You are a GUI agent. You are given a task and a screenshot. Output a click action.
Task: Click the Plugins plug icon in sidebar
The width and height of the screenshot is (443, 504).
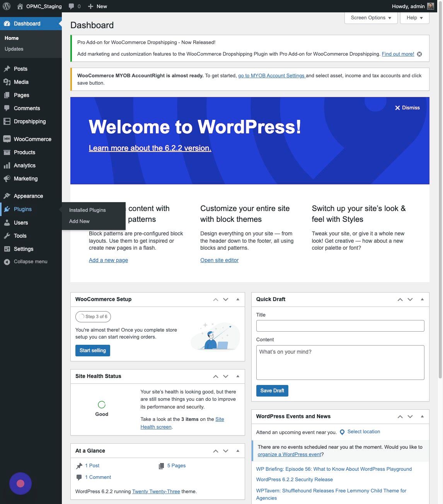pos(7,209)
